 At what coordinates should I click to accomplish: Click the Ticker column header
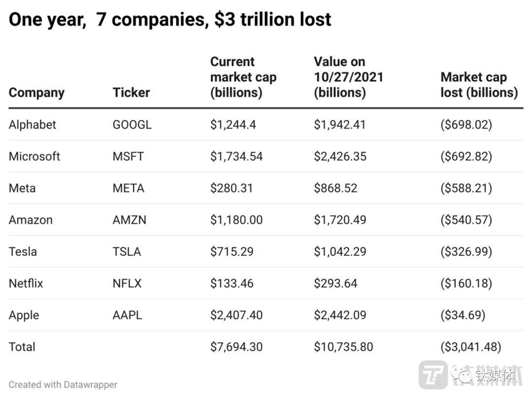(x=131, y=93)
